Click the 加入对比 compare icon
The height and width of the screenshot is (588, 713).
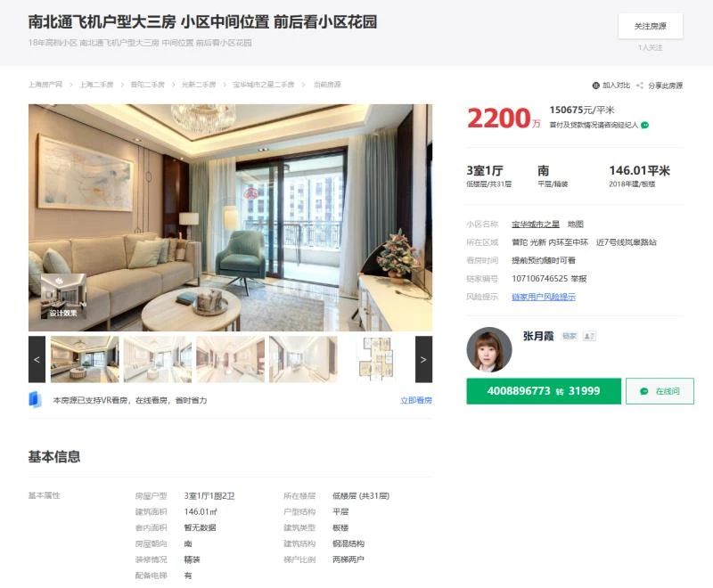[x=595, y=86]
